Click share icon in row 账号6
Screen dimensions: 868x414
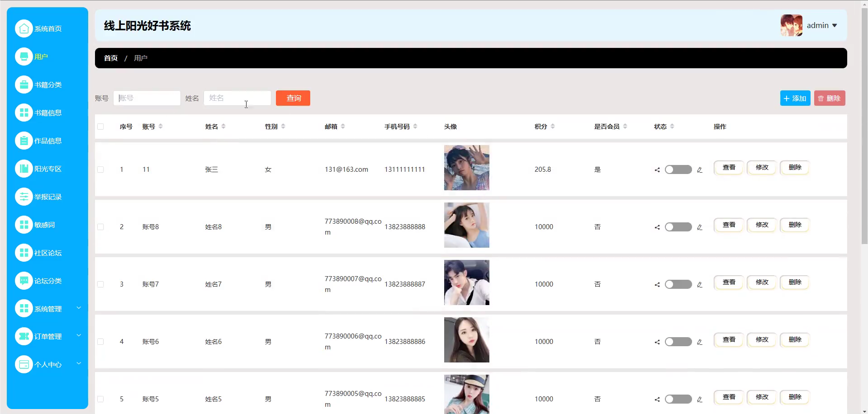click(x=657, y=342)
